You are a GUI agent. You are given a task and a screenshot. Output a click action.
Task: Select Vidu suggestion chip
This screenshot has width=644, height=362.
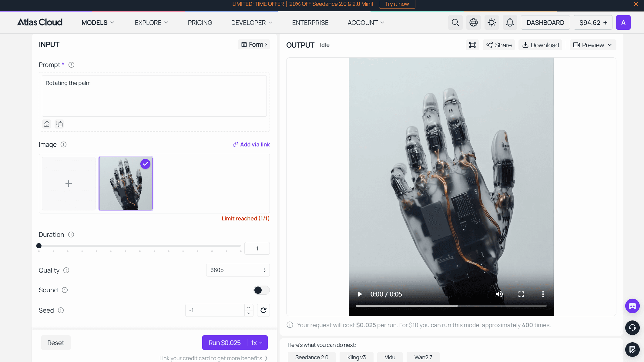(x=390, y=357)
